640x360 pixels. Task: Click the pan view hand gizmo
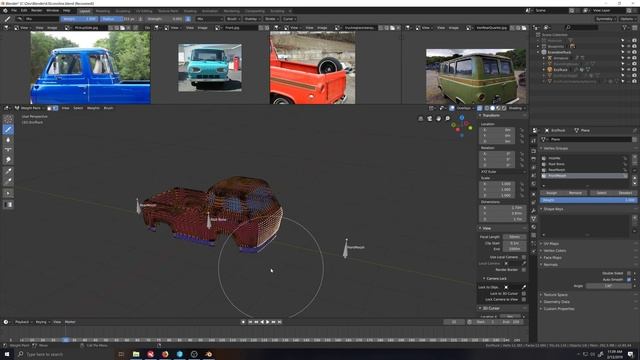(x=438, y=118)
